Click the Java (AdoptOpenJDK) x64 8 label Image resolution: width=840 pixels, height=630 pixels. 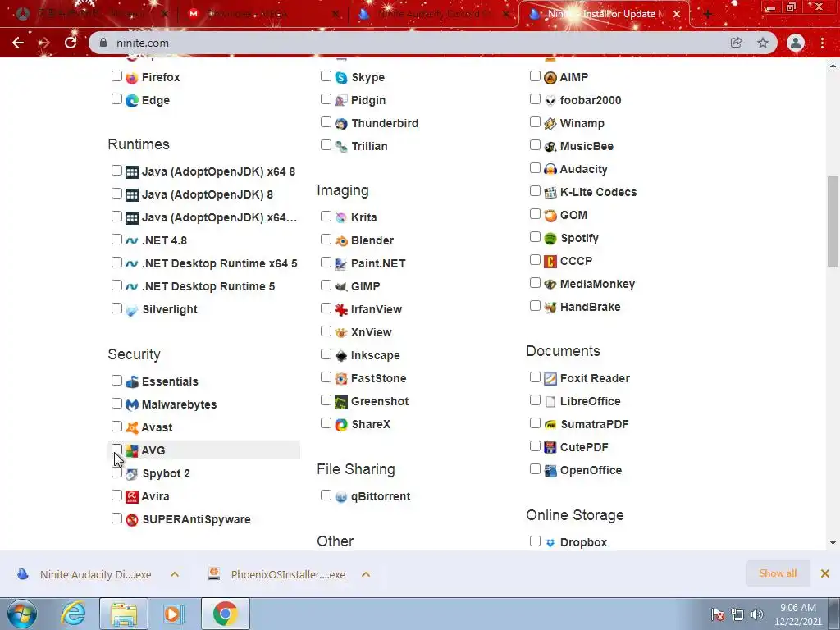click(218, 171)
